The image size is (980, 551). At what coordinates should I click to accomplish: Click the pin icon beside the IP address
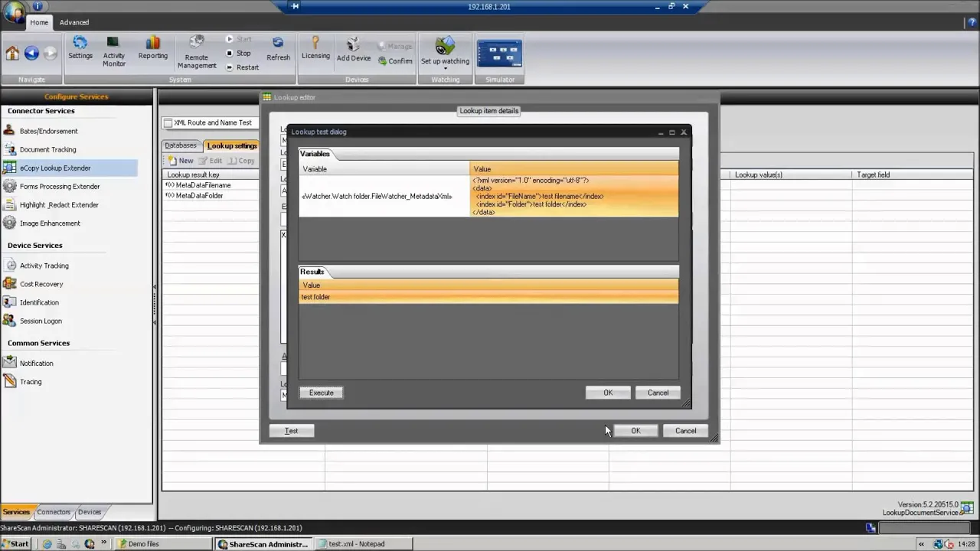pos(296,6)
